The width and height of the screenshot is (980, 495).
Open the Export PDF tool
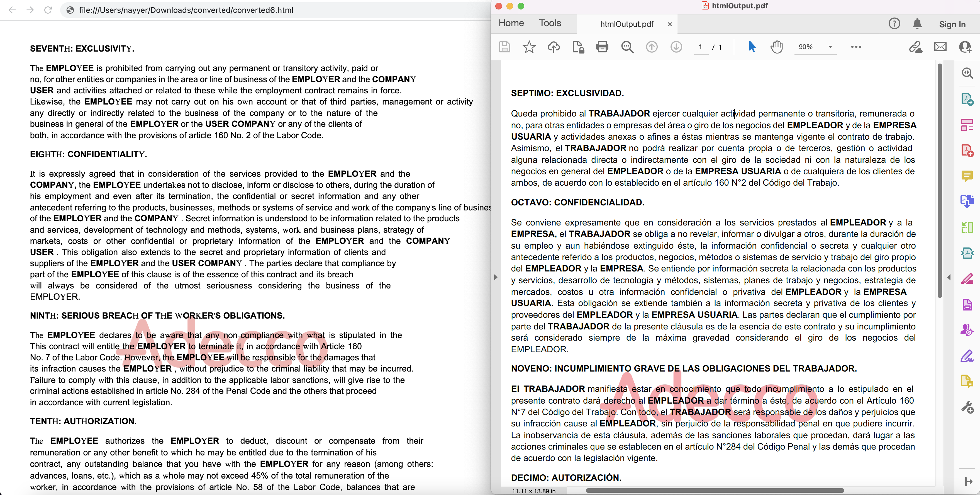[x=967, y=100]
